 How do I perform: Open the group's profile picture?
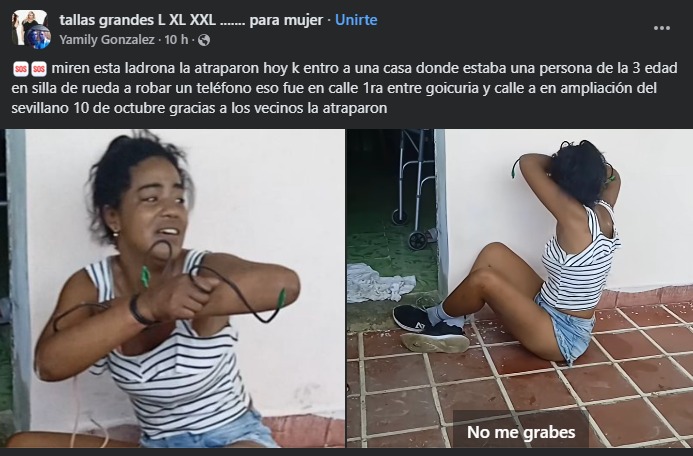pos(27,25)
